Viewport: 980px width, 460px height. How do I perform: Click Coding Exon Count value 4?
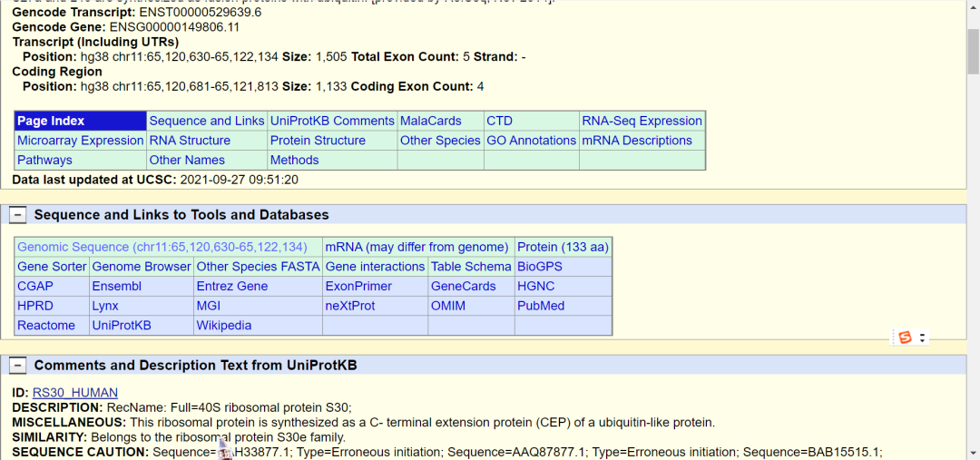(480, 86)
